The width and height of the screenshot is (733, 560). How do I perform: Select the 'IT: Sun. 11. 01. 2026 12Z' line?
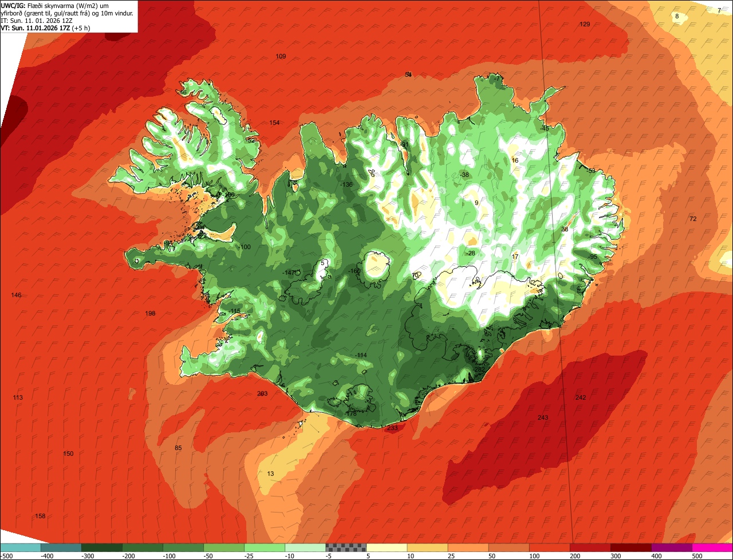coord(37,20)
